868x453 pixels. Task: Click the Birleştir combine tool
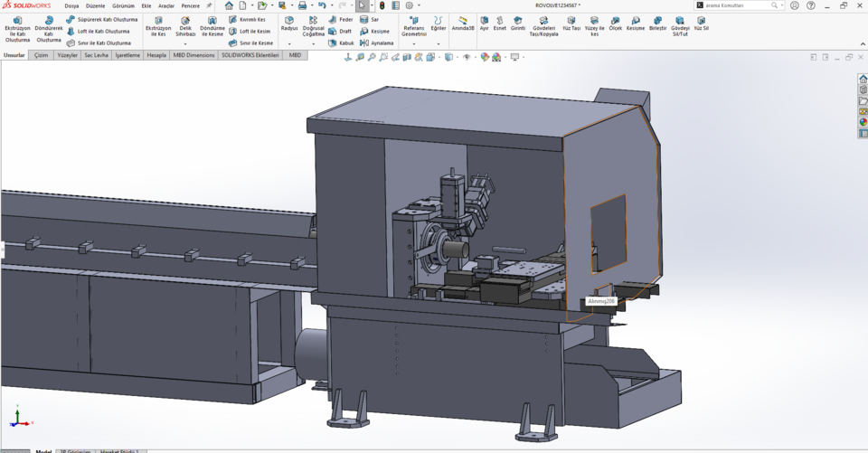click(657, 24)
